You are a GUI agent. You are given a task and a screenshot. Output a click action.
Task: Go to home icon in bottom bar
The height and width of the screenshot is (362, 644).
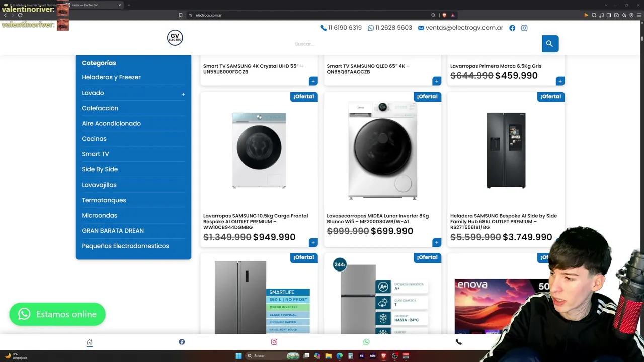tap(90, 342)
